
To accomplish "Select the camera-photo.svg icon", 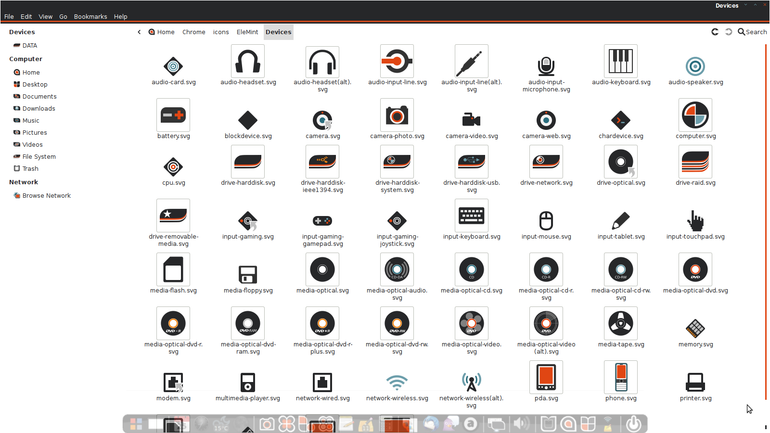I will coord(397,115).
